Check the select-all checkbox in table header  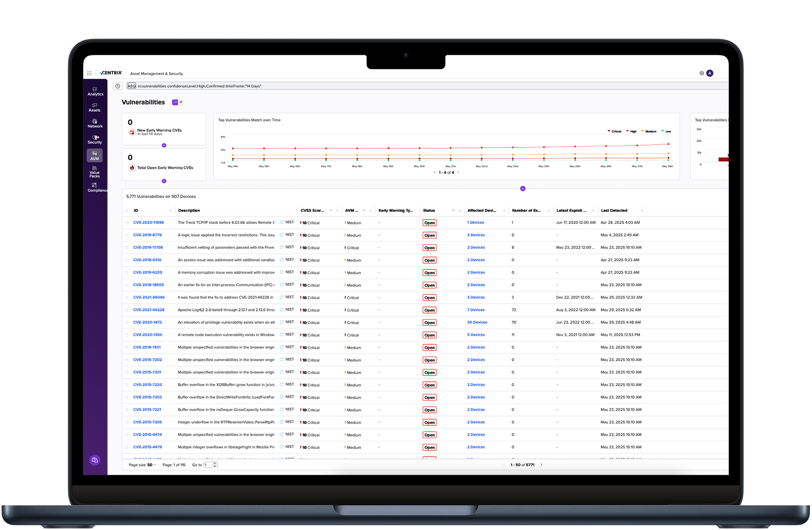(x=127, y=211)
